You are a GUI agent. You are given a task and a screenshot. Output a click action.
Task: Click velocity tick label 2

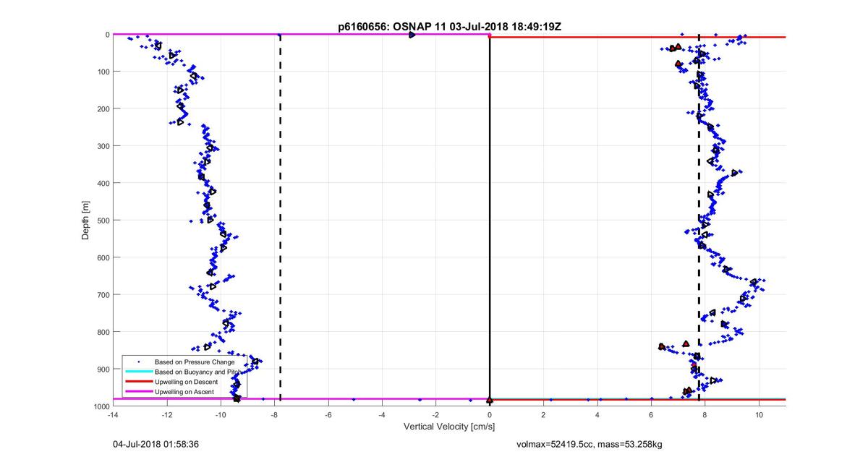[x=543, y=415]
